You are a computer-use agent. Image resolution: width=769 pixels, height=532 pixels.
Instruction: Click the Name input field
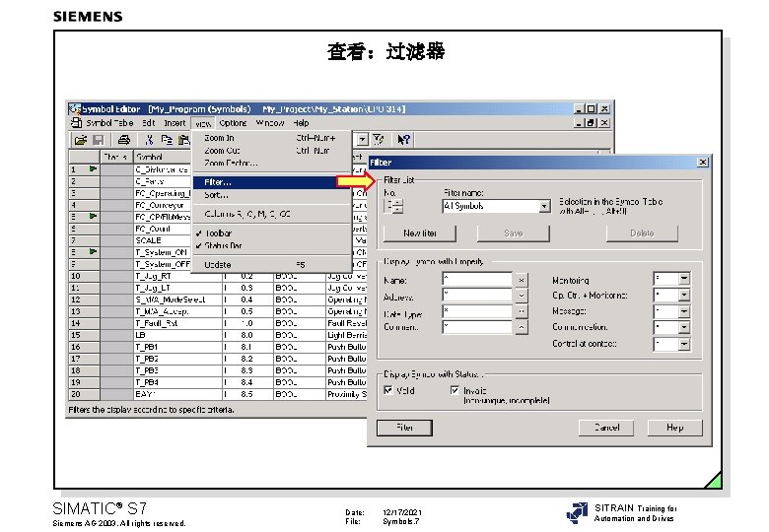coord(477,280)
